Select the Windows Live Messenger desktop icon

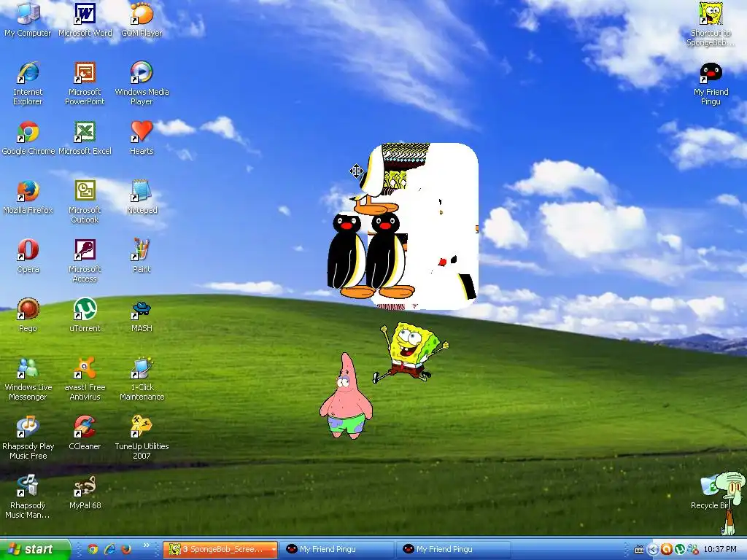pos(28,378)
